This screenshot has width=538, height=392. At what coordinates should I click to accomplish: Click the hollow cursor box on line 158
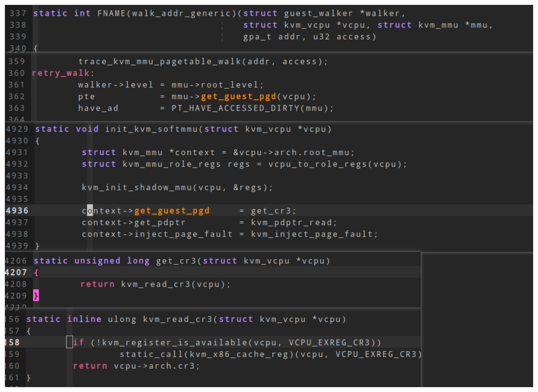tap(69, 342)
